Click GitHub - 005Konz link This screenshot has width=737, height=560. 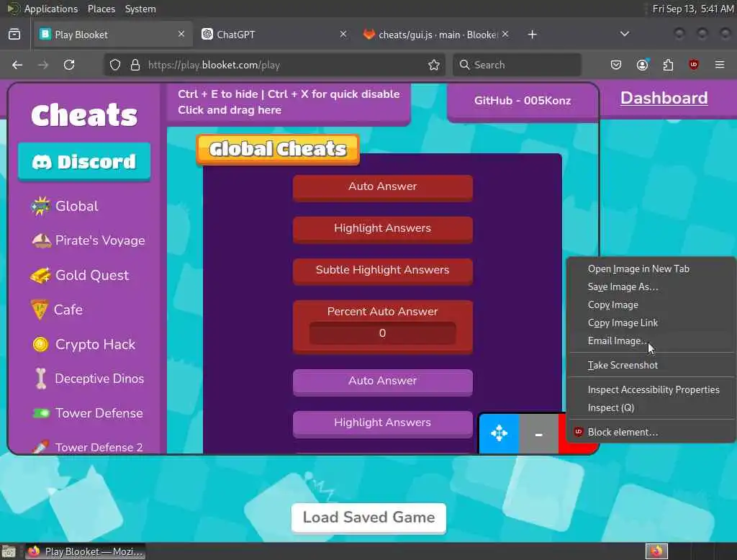[x=523, y=101]
